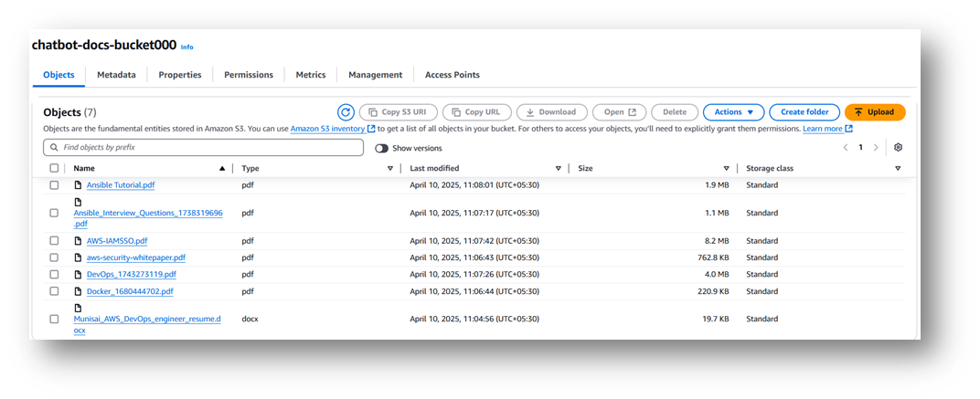Sort by Last modified column arrow
980x399 pixels.
(x=559, y=169)
